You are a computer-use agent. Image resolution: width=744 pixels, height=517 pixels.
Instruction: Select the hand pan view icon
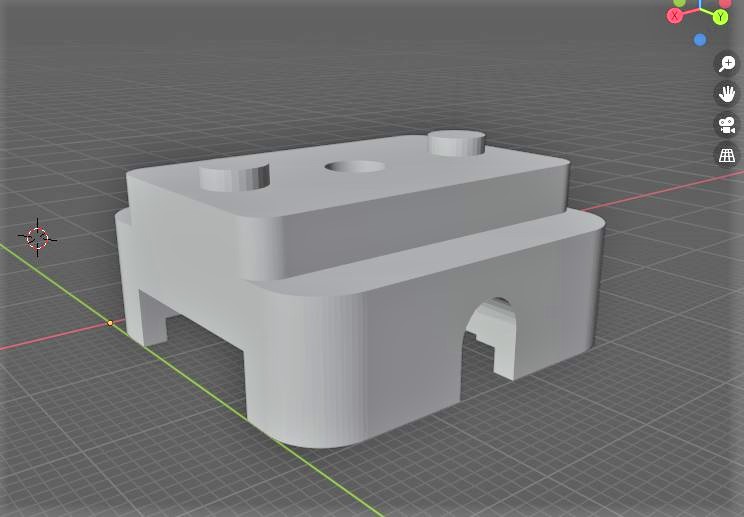coord(727,94)
